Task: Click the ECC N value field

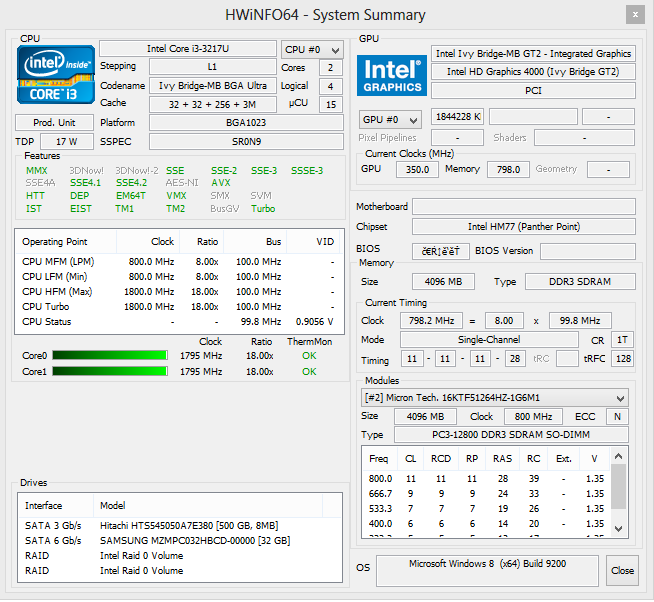Action: 617,416
